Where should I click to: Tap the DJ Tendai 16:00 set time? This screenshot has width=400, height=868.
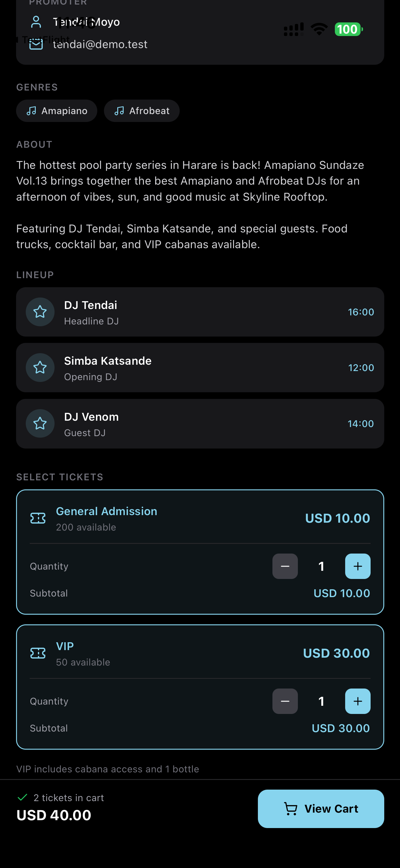361,312
